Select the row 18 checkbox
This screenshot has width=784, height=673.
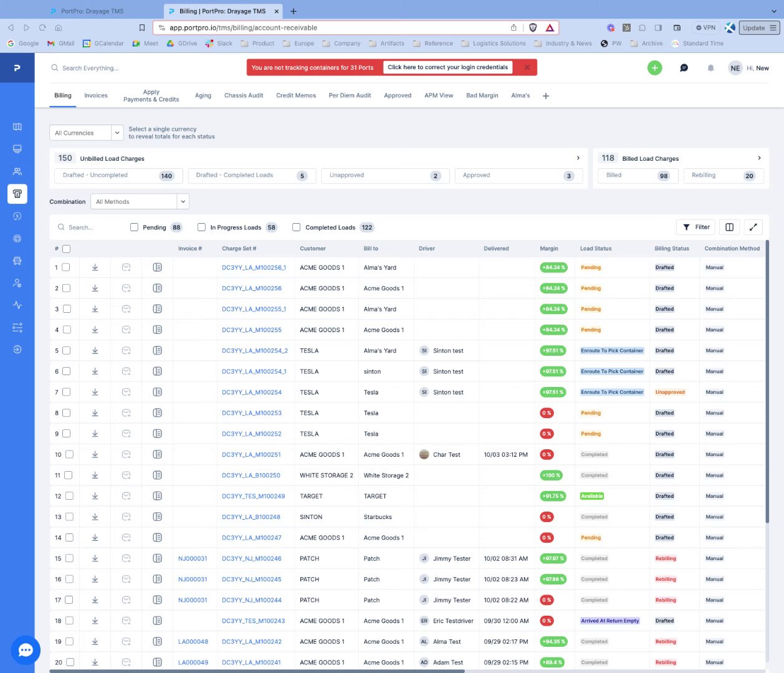(69, 621)
